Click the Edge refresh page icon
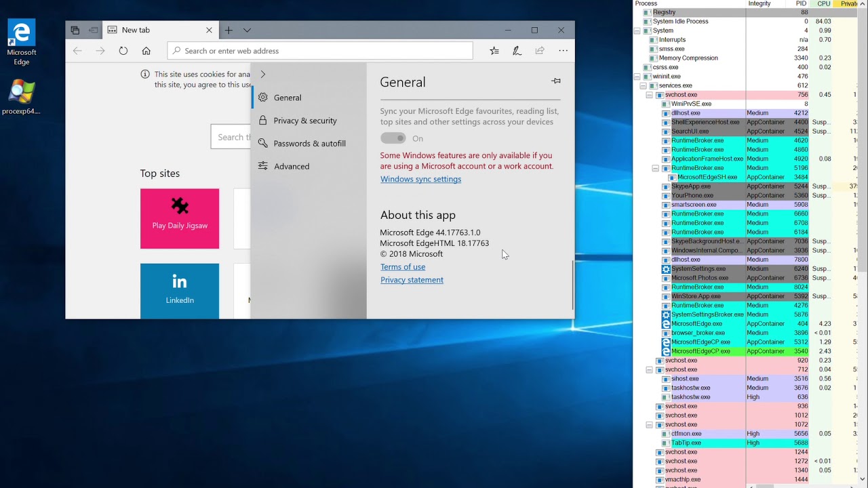The image size is (868, 488). click(123, 51)
